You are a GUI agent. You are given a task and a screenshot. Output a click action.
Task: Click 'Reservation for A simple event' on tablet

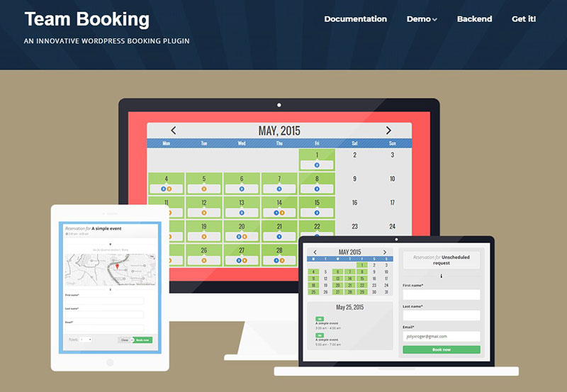(94, 228)
